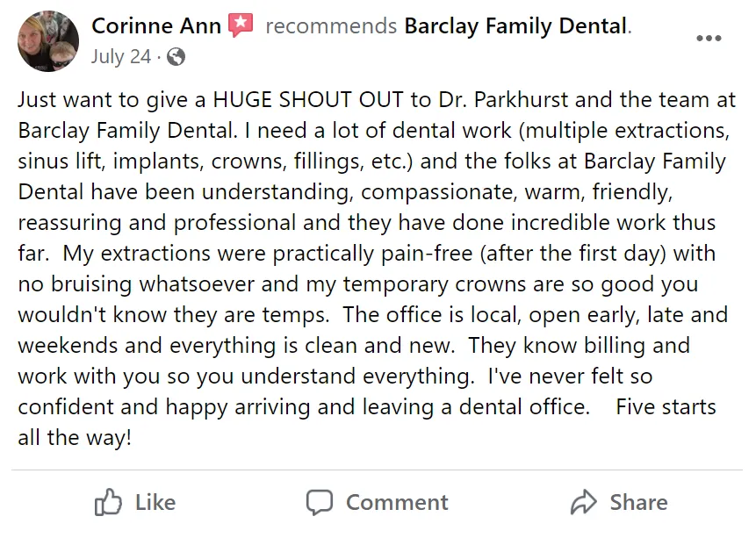Click the final line 'all the way!'
This screenshot has width=756, height=538.
click(x=75, y=438)
